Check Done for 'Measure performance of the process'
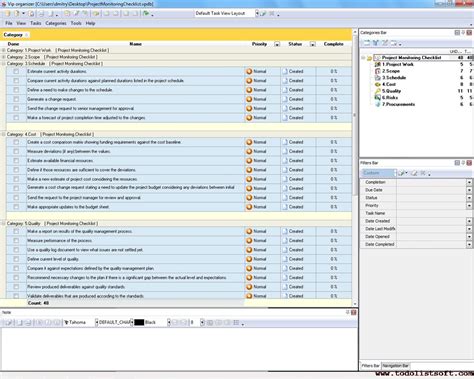This screenshot has width=474, height=379. coord(16,241)
